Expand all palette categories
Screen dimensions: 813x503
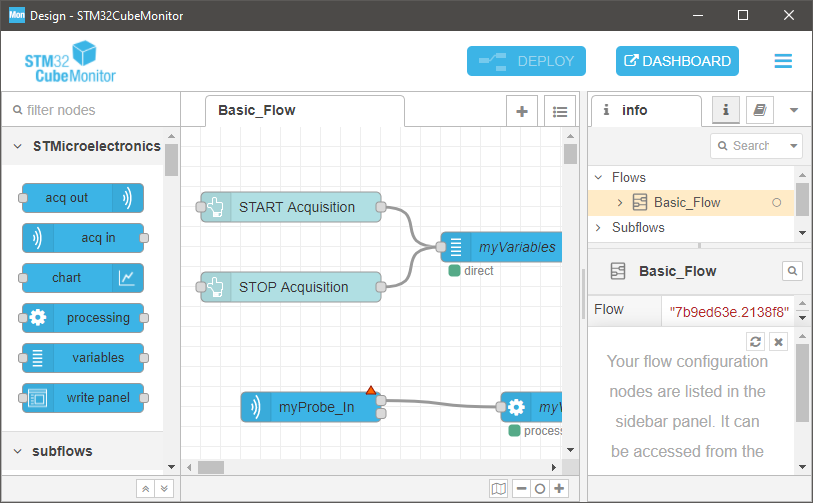pyautogui.click(x=164, y=488)
